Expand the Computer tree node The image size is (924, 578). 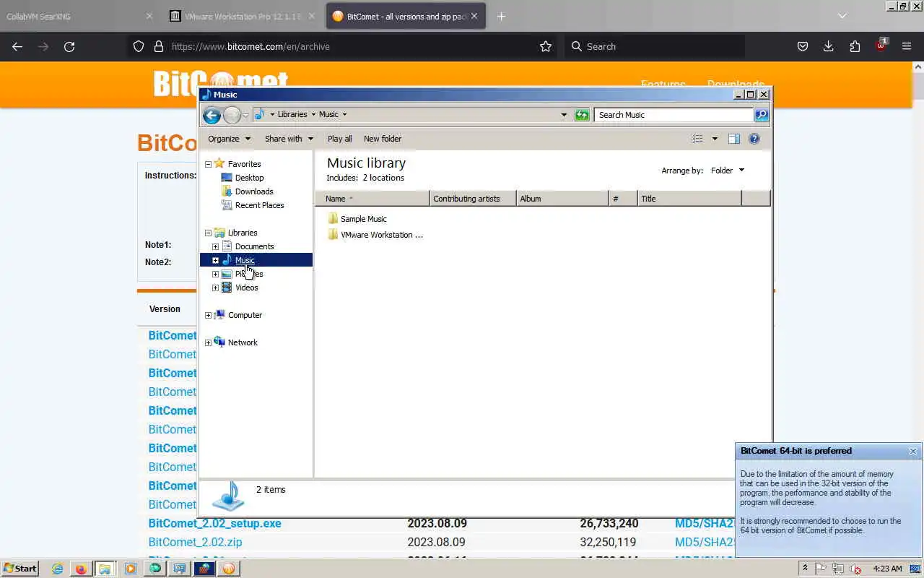click(208, 315)
